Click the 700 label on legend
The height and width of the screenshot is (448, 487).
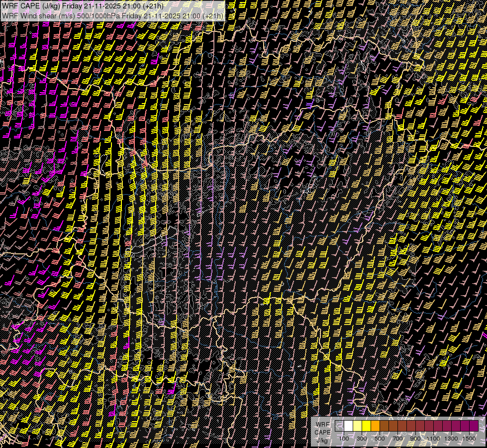(x=397, y=439)
